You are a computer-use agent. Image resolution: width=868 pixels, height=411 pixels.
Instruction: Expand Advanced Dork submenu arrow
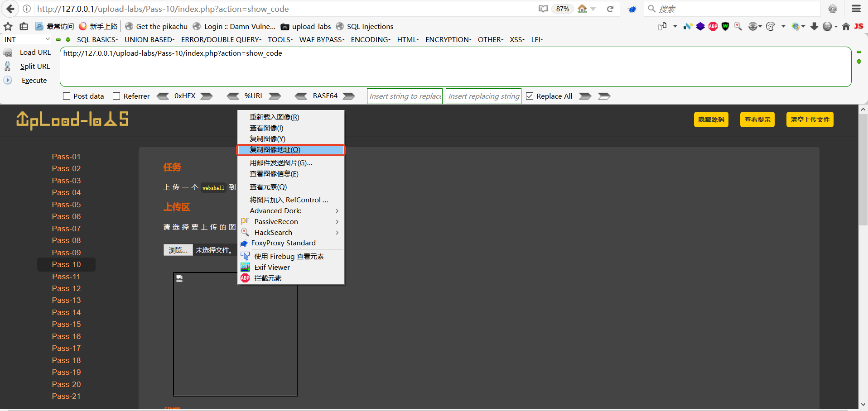tap(337, 210)
